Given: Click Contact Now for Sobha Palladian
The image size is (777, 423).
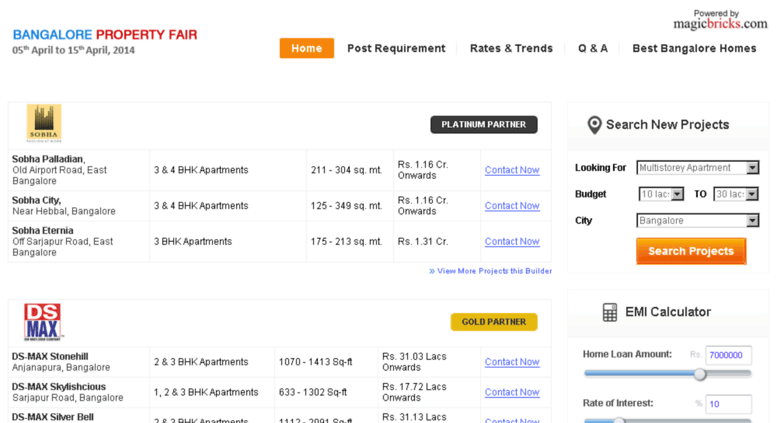Looking at the screenshot, I should pos(512,170).
